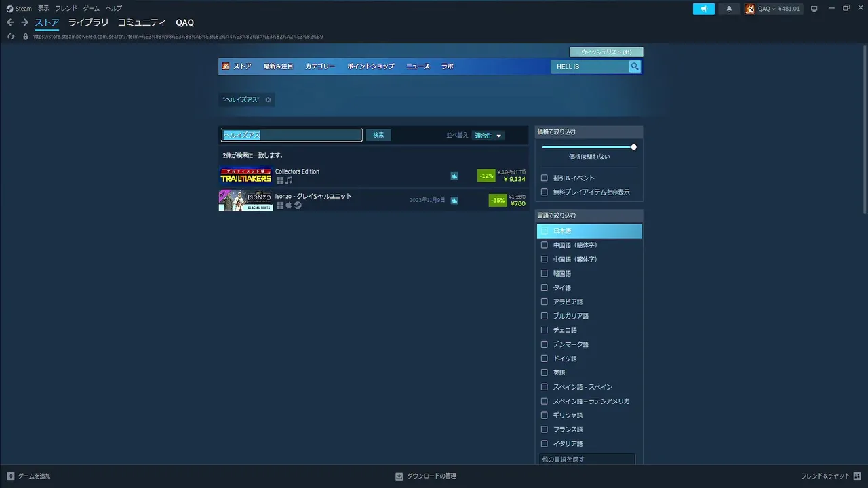Image resolution: width=868 pixels, height=488 pixels.
Task: Check the タイ語 language filter
Action: [x=545, y=288]
